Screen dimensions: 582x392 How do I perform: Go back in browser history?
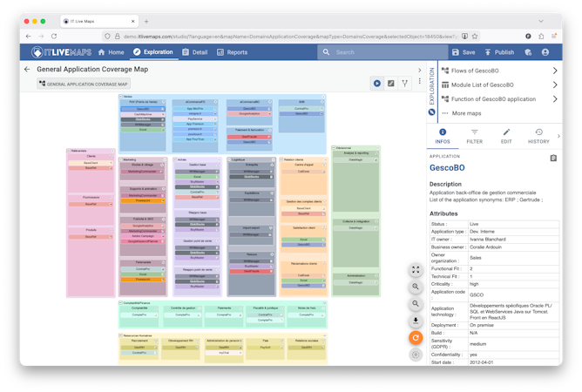pyautogui.click(x=29, y=36)
